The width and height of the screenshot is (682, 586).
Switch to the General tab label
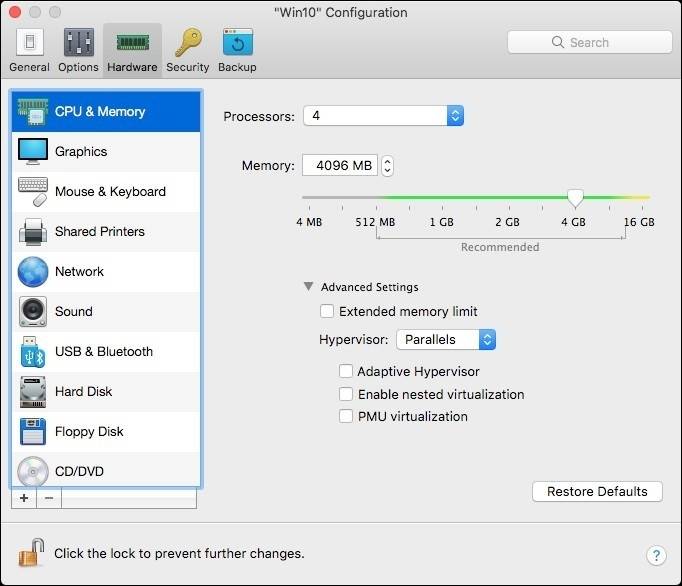(x=30, y=67)
